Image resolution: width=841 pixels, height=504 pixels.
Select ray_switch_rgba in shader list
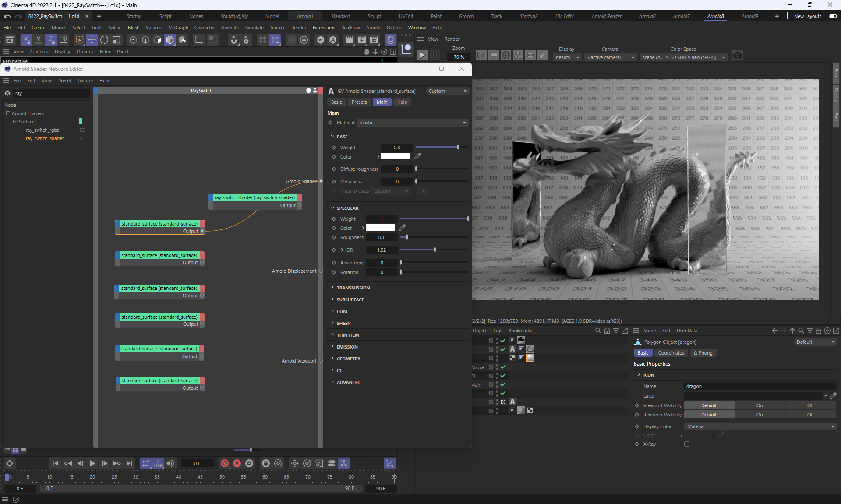pos(42,130)
